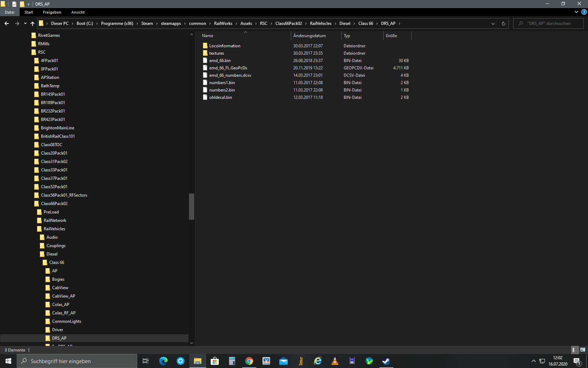Open Steam from the taskbar
The width and height of the screenshot is (588, 368).
point(386,361)
